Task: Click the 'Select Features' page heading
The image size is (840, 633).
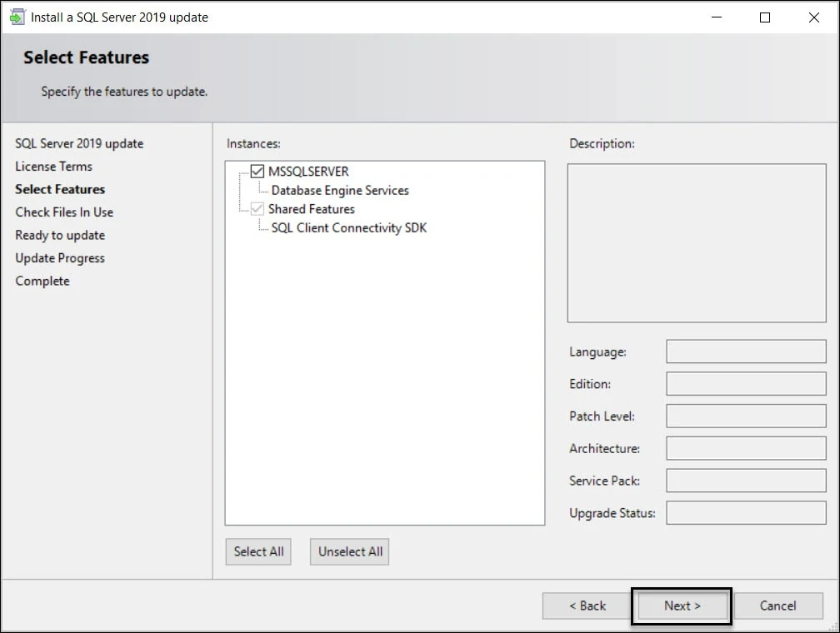Action: [87, 57]
